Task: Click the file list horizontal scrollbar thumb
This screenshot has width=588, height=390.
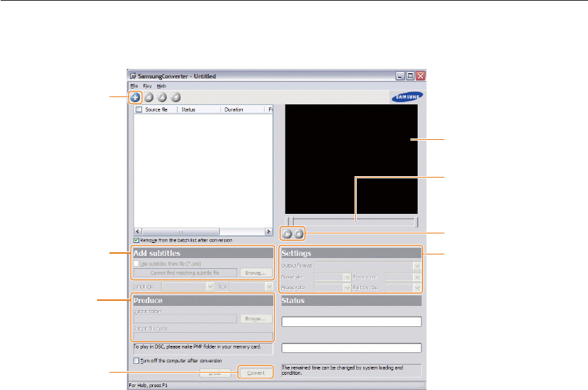Action: (x=181, y=231)
